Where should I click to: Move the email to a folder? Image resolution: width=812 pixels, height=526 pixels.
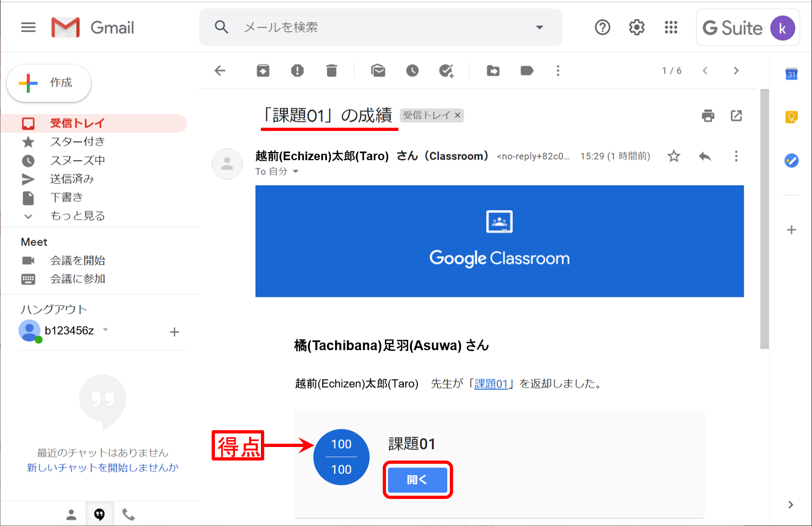pyautogui.click(x=493, y=70)
